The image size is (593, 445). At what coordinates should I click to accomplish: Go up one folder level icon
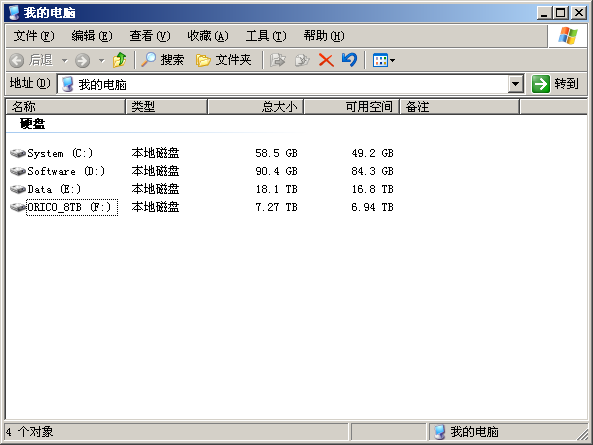120,60
